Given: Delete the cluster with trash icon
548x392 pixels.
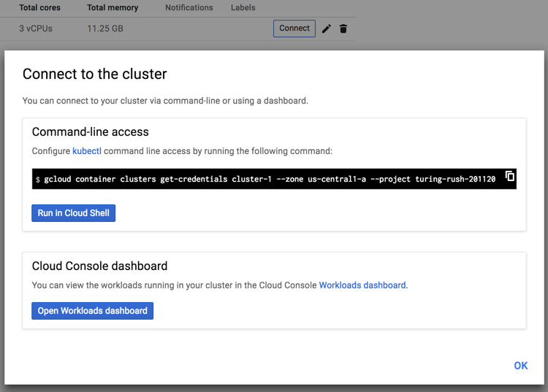Looking at the screenshot, I should pyautogui.click(x=343, y=28).
